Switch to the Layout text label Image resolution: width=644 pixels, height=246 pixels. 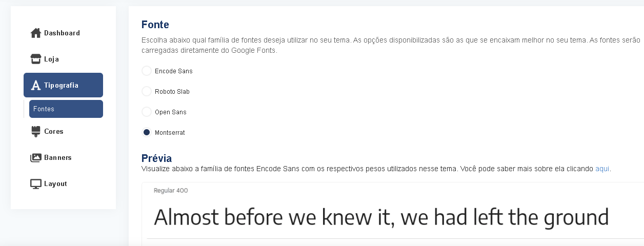point(55,184)
